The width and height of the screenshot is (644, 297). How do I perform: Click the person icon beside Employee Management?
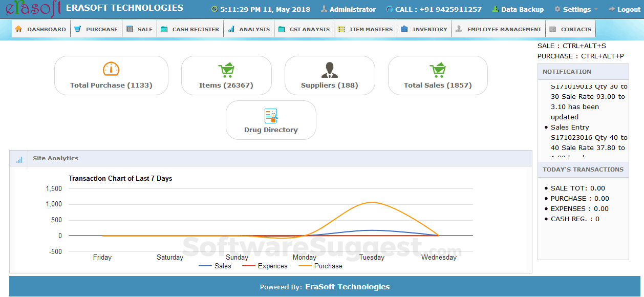pyautogui.click(x=459, y=29)
